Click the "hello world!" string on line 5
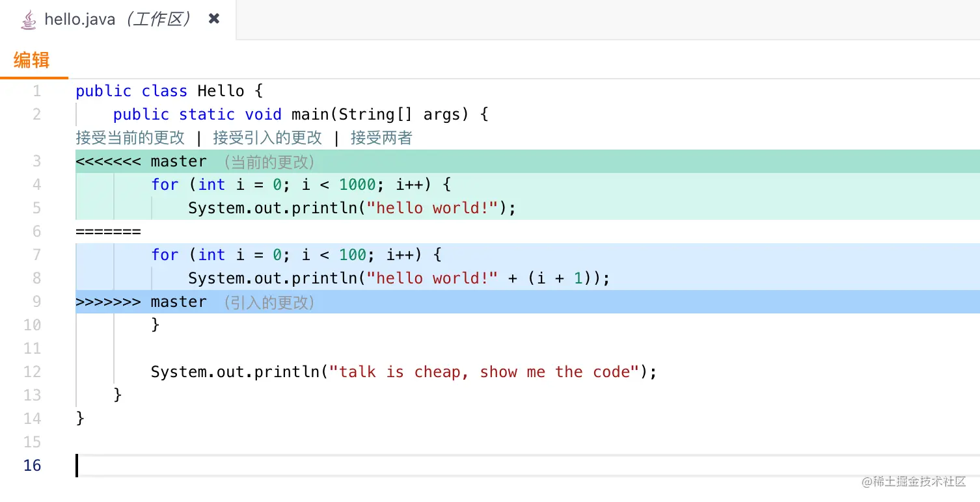 point(432,208)
